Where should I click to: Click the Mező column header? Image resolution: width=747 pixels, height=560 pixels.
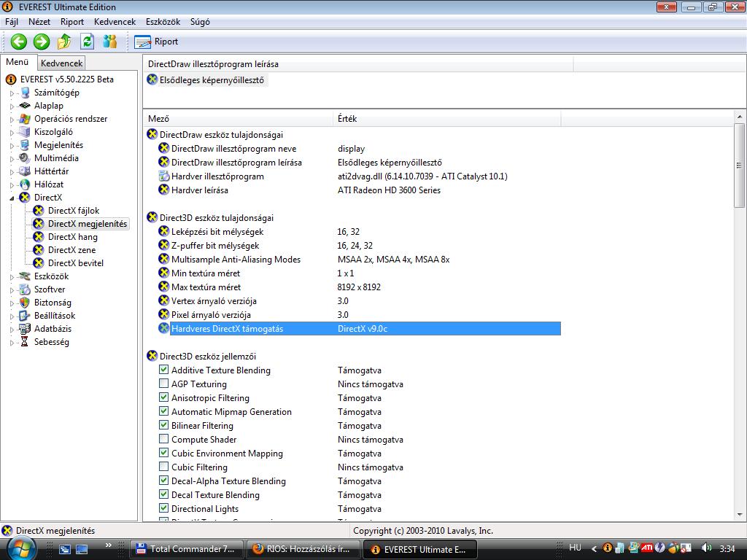click(239, 119)
